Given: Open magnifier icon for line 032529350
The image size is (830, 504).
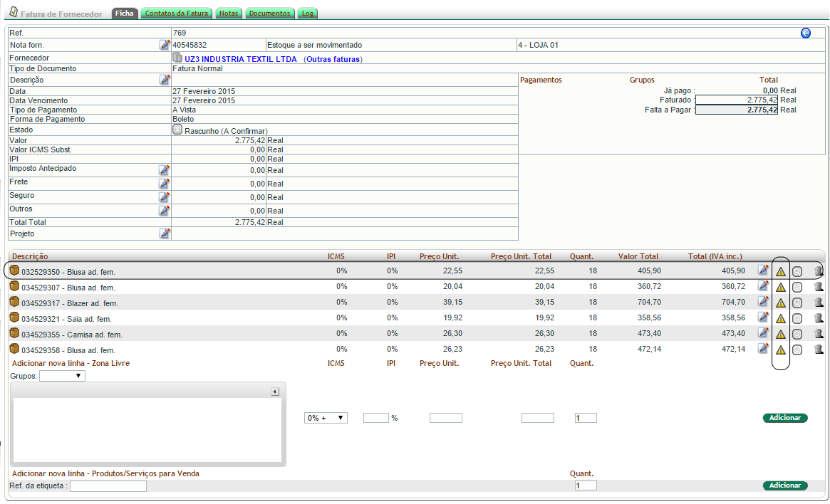Looking at the screenshot, I should click(x=797, y=272).
